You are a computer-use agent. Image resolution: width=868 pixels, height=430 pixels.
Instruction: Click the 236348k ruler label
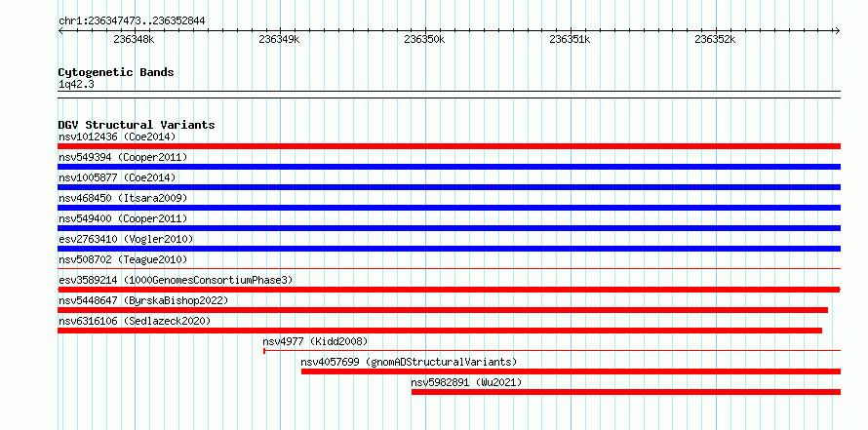pyautogui.click(x=134, y=39)
